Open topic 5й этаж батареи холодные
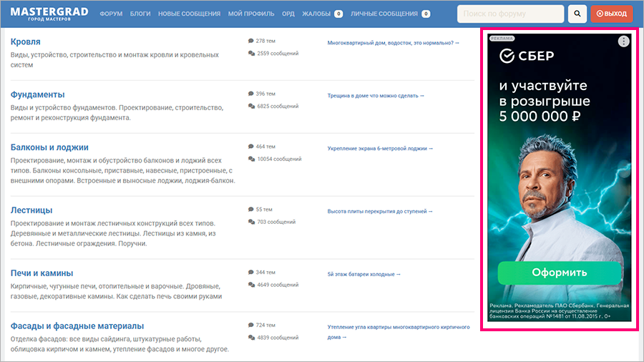Viewport: 644px width, 362px height. [363, 274]
